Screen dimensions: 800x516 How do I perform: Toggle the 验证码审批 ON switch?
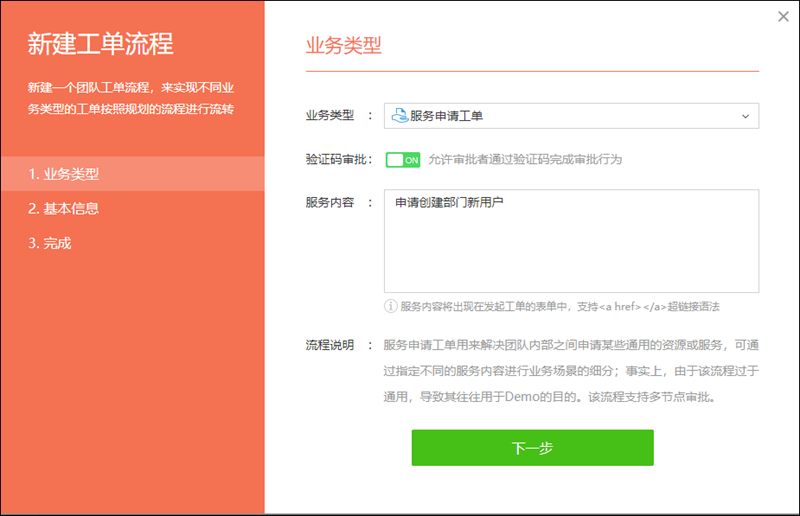(402, 160)
